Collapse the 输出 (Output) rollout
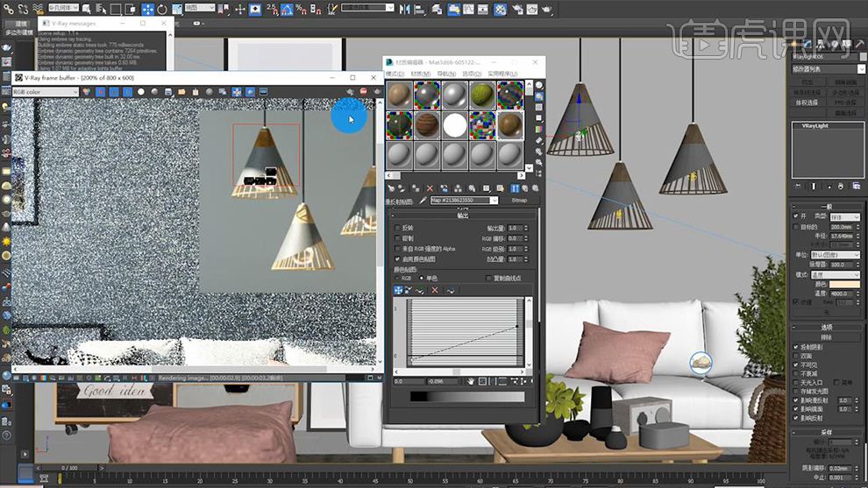Viewport: 868px width, 488px height. click(x=463, y=216)
